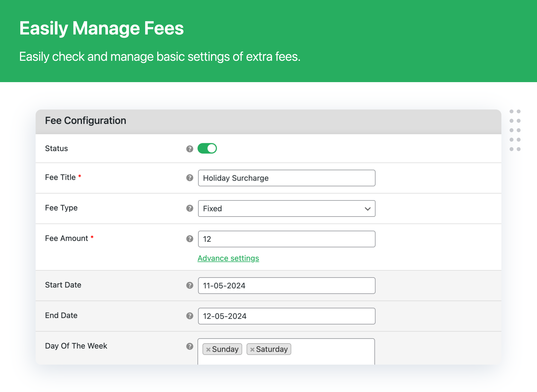The width and height of the screenshot is (537, 392).
Task: Click the help icon beside Status
Action: coord(190,149)
